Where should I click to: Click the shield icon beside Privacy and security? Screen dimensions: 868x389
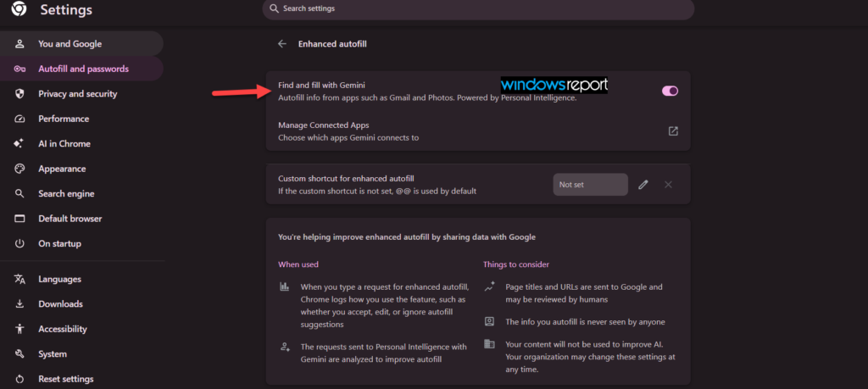pyautogui.click(x=20, y=94)
